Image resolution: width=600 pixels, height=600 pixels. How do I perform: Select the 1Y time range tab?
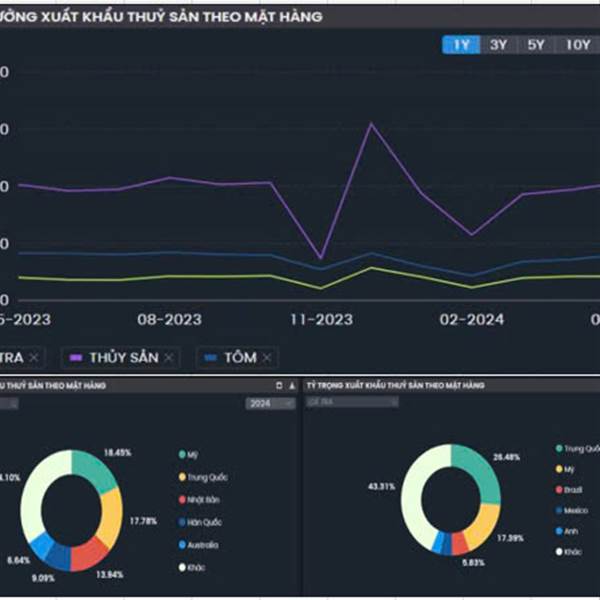(x=461, y=45)
